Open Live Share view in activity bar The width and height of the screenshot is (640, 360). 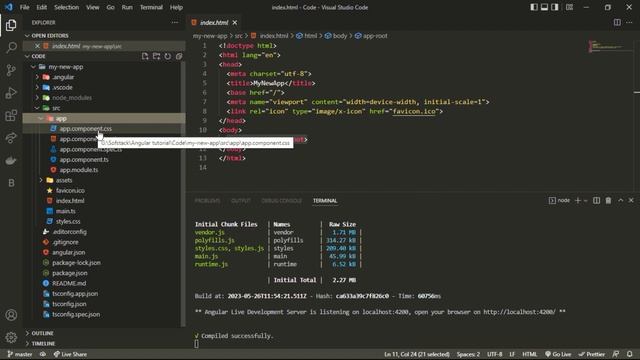11,138
